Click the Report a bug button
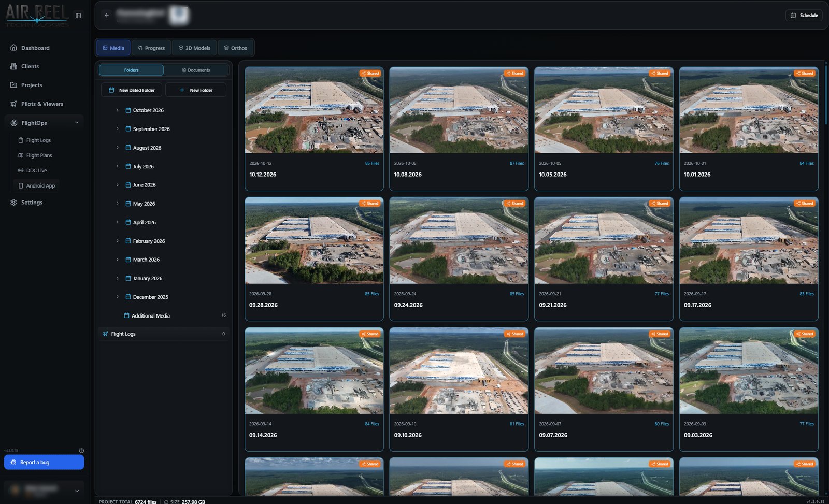Image resolution: width=829 pixels, height=504 pixels. click(44, 462)
